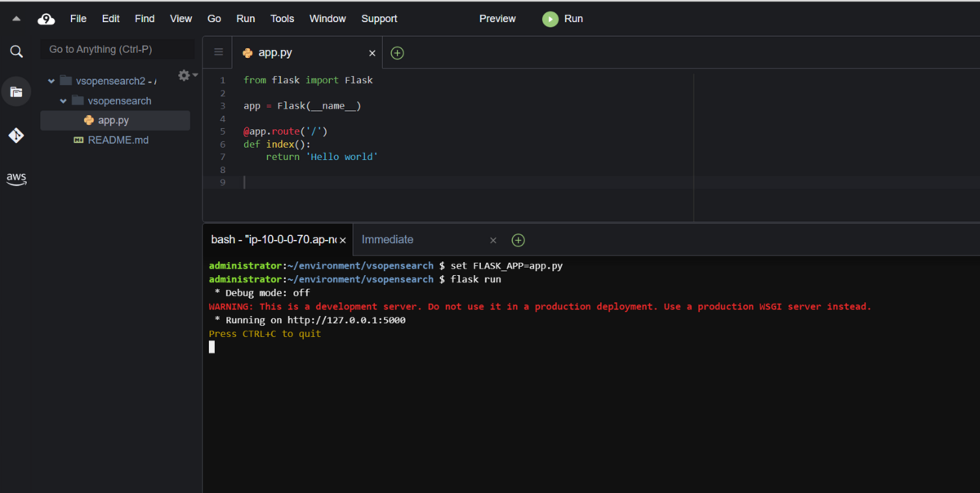Open the Go menu
The height and width of the screenshot is (493, 980).
click(214, 19)
